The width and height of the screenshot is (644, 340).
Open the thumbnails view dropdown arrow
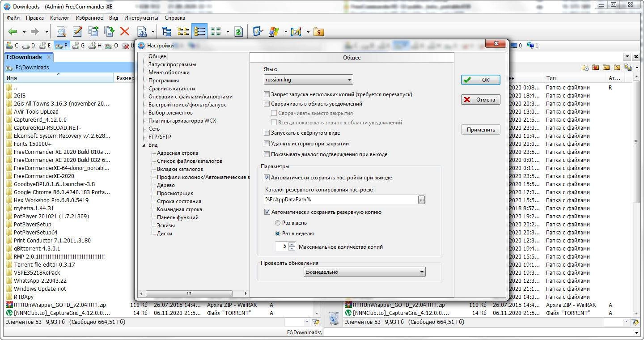[227, 32]
